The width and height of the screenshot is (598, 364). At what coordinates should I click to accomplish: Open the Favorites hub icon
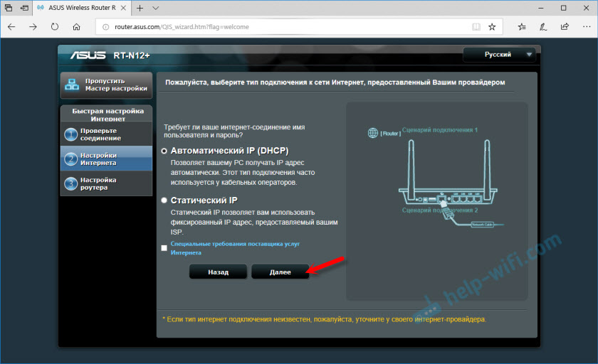[x=522, y=27]
